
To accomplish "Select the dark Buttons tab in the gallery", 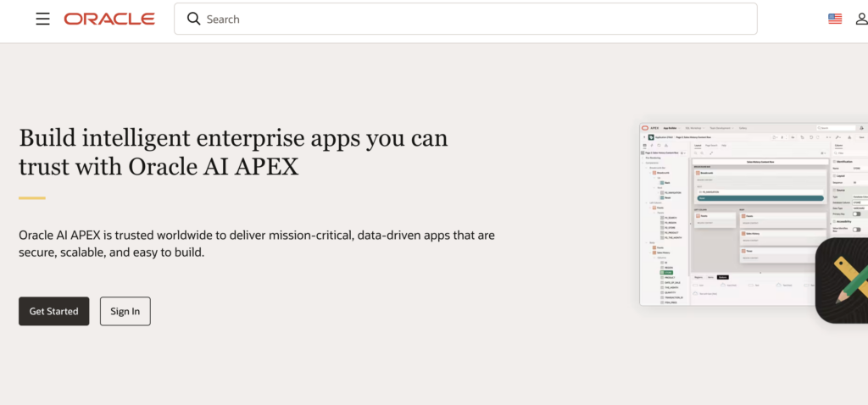I will 722,276.
